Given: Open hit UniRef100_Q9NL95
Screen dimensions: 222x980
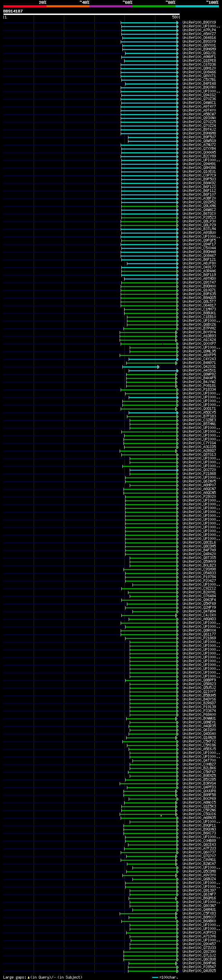Looking at the screenshot, I should pyautogui.click(x=199, y=351).
